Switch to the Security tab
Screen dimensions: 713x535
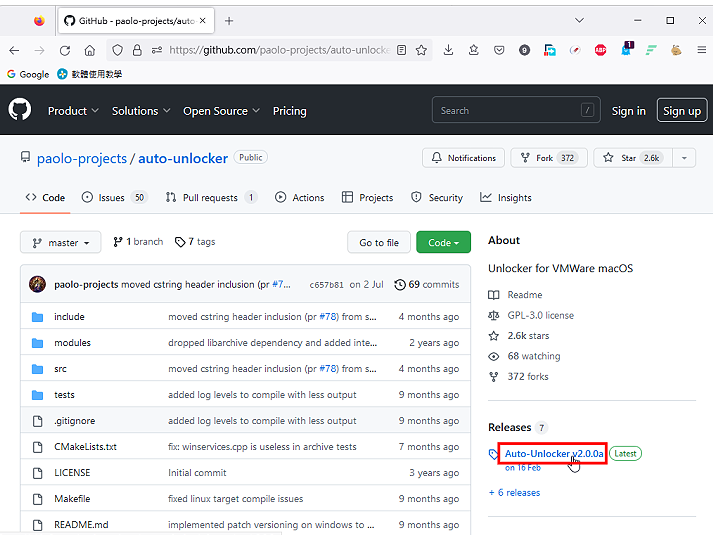[437, 197]
